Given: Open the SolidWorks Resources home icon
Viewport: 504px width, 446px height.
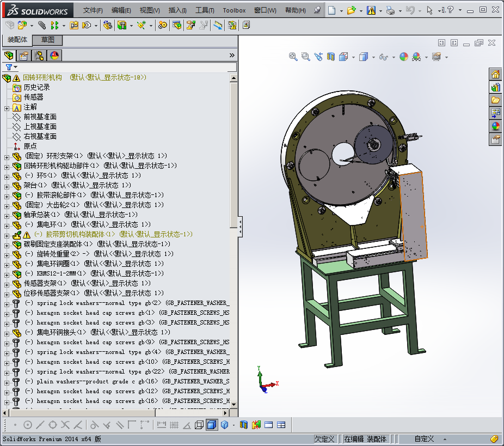Looking at the screenshot, I should tap(496, 74).
